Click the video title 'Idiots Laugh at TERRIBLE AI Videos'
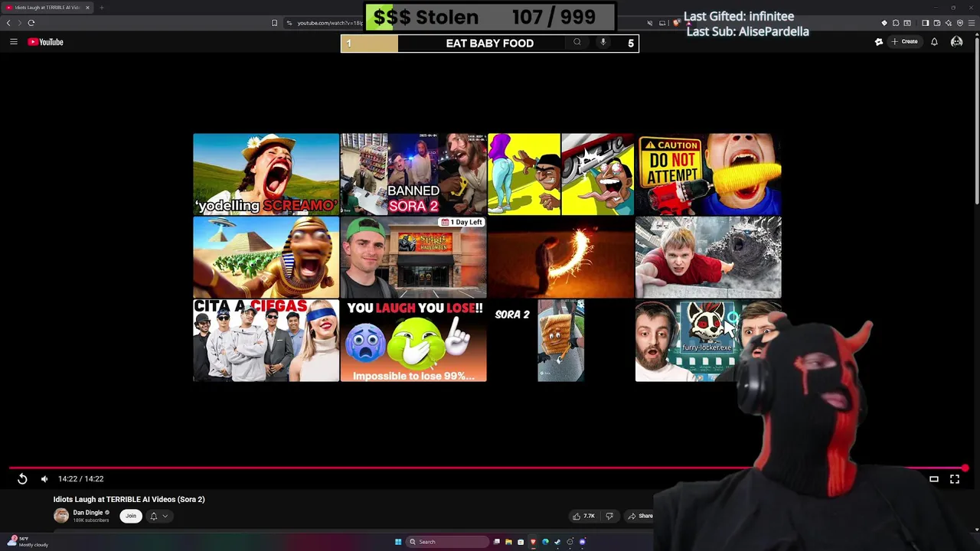980x551 pixels. click(x=129, y=499)
